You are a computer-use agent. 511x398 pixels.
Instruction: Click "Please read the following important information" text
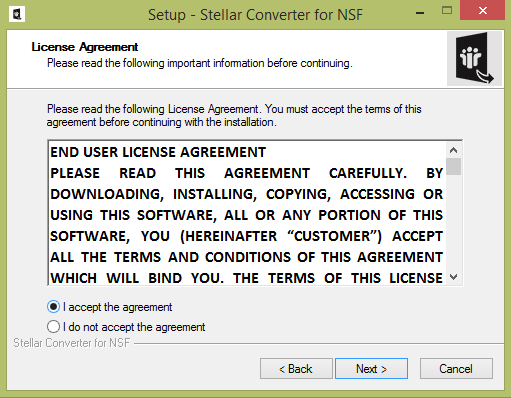[x=200, y=63]
